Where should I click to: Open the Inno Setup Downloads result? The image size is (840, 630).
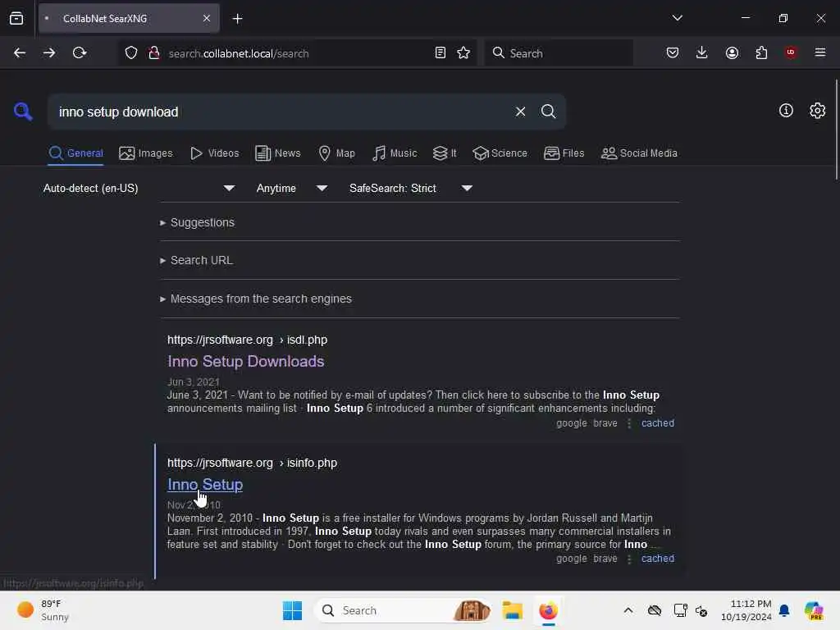pos(246,361)
